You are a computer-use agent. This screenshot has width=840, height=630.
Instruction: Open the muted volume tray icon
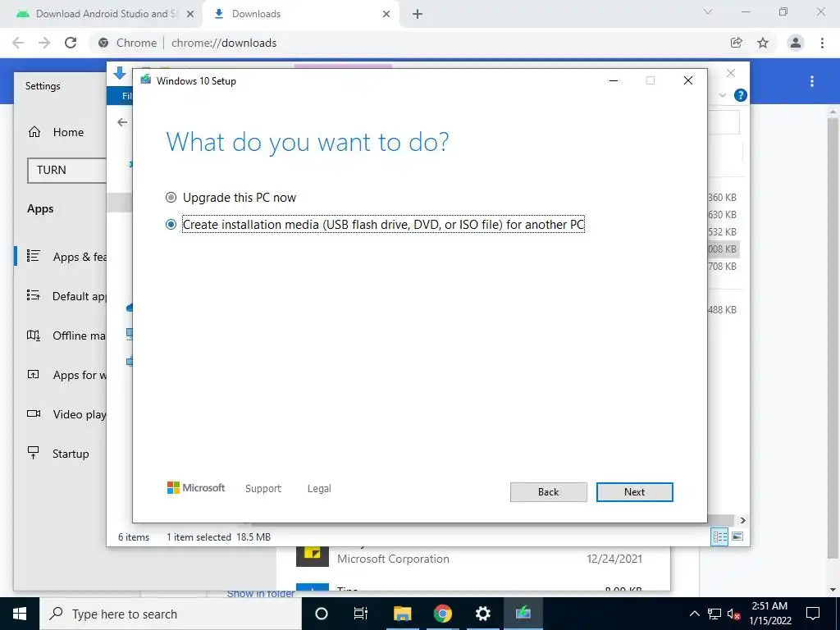point(733,614)
